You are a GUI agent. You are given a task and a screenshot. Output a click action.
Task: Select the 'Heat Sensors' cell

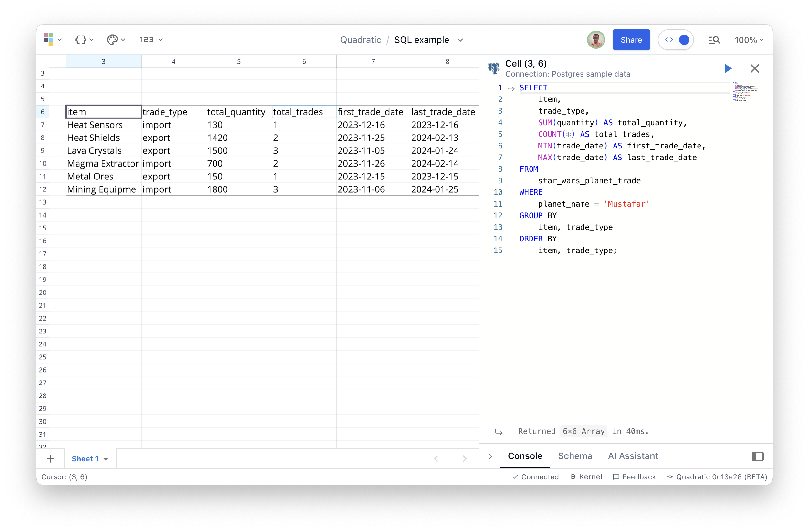pos(104,125)
